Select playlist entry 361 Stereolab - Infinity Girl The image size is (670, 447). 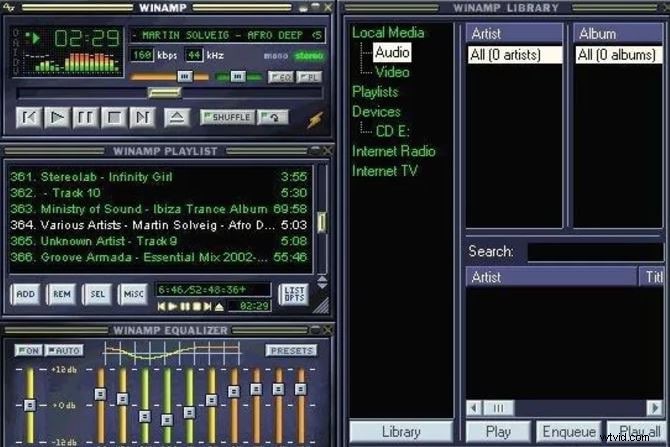159,176
